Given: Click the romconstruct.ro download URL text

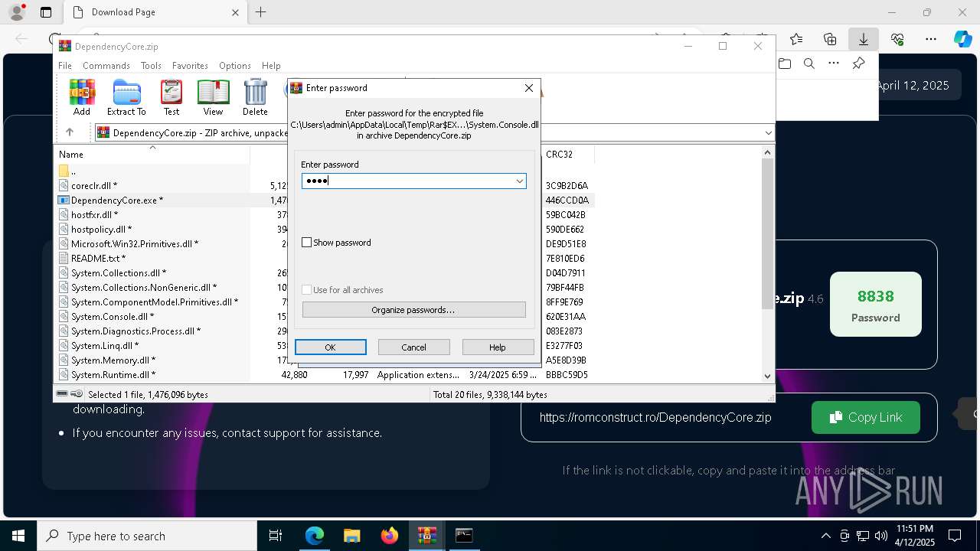Looking at the screenshot, I should (x=655, y=417).
